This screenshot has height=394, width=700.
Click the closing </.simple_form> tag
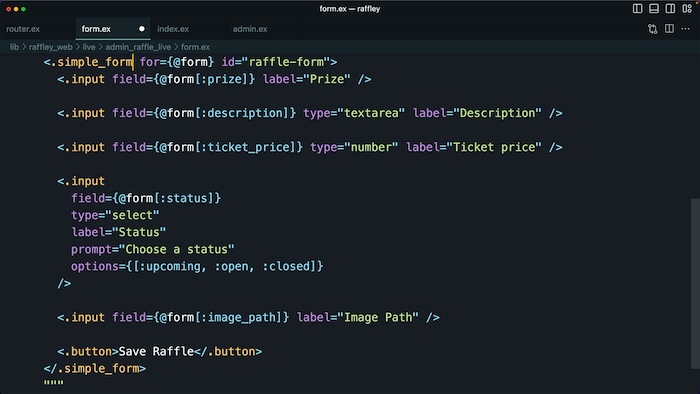(x=95, y=369)
